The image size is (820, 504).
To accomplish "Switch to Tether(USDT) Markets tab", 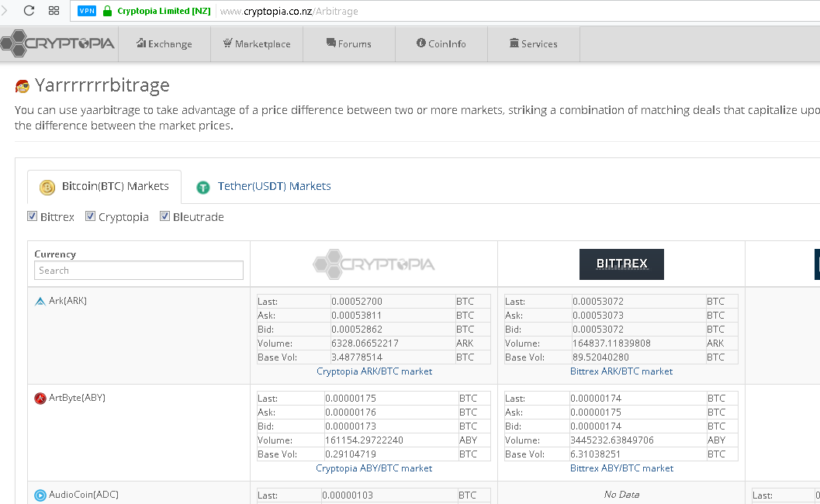I will 264,186.
